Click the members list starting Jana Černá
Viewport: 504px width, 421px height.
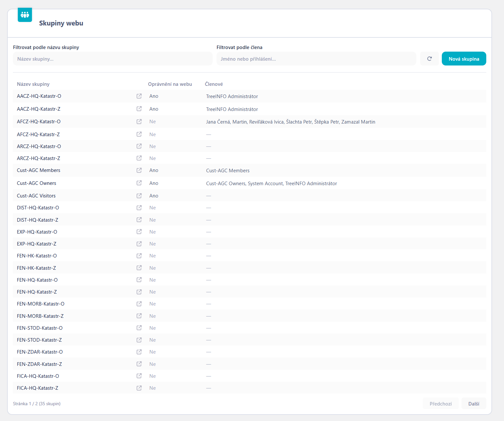click(291, 122)
